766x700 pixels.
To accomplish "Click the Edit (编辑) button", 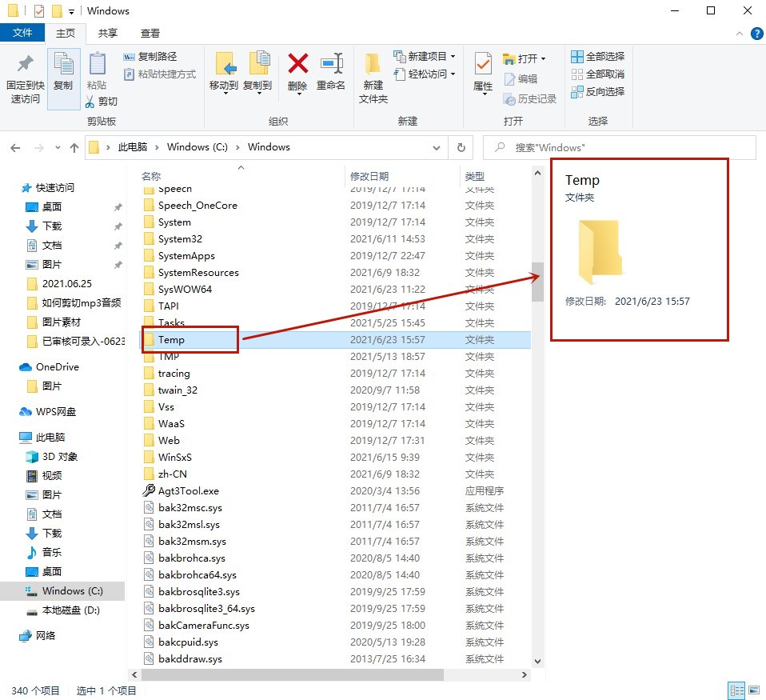I will 521,78.
